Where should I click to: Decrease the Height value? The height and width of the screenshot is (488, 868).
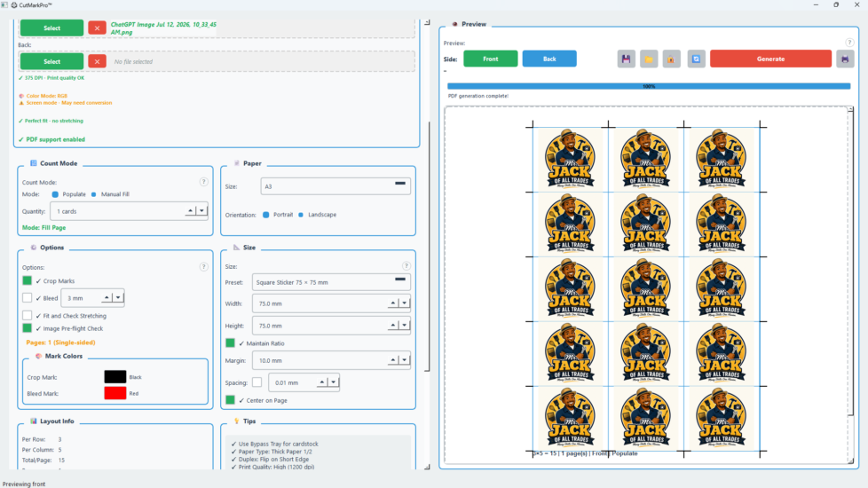(404, 326)
